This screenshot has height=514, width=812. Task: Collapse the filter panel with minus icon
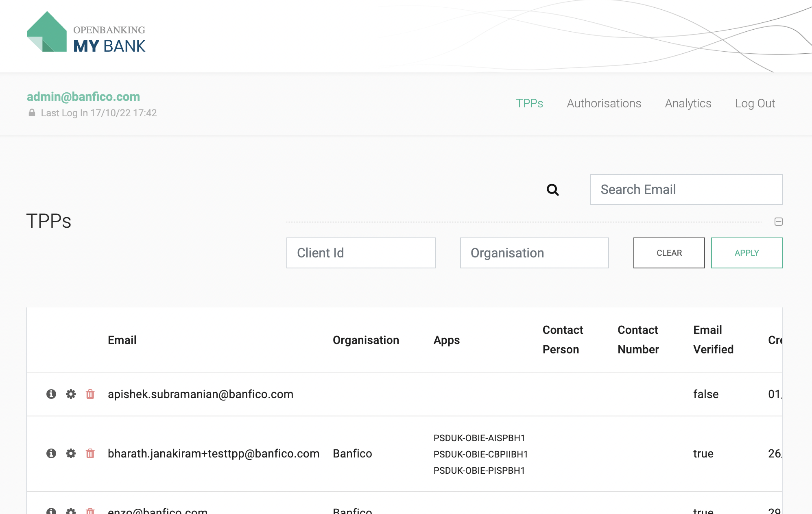(778, 222)
